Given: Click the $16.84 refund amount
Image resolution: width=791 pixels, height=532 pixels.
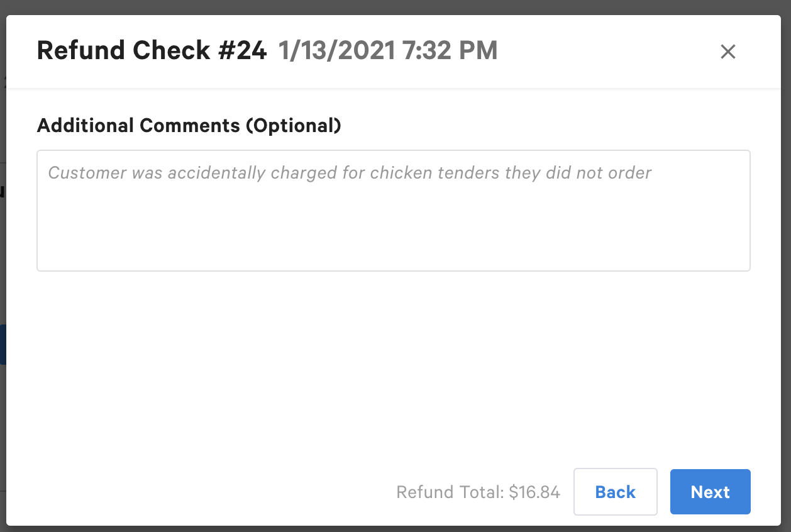Looking at the screenshot, I should pos(534,492).
